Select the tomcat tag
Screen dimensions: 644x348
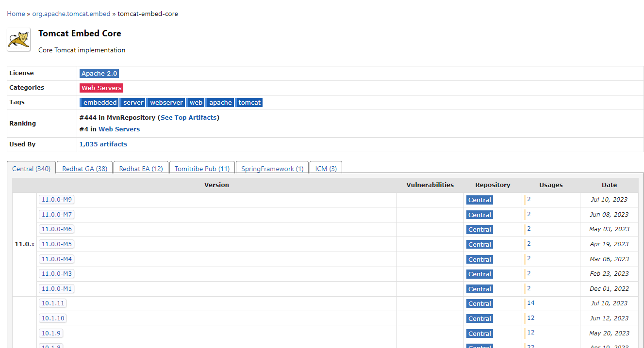pyautogui.click(x=249, y=102)
